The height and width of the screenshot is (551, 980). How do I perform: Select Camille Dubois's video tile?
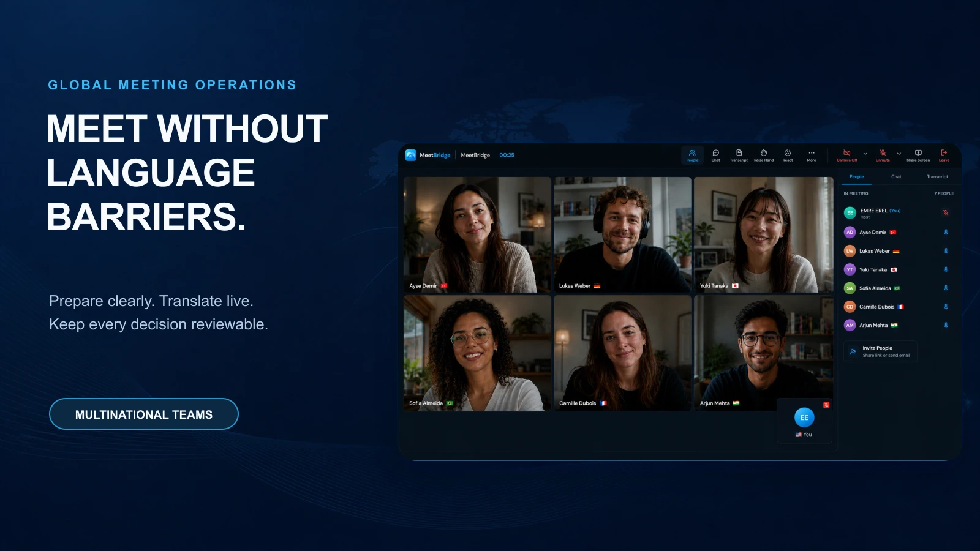pos(622,353)
